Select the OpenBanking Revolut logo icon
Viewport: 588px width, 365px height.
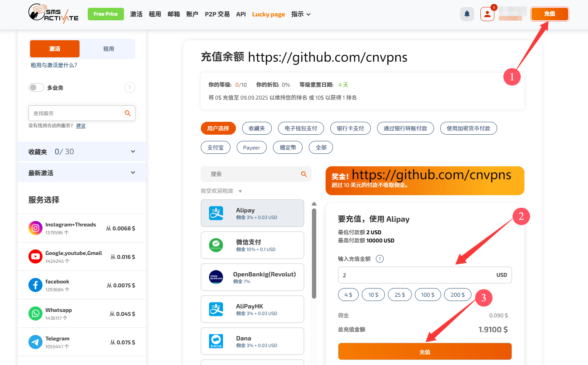(x=216, y=277)
